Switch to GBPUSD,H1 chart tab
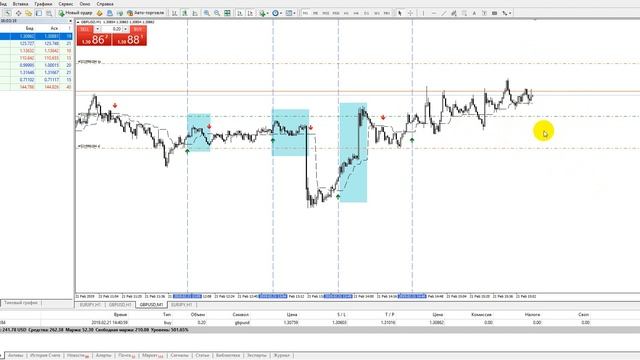 (x=120, y=304)
